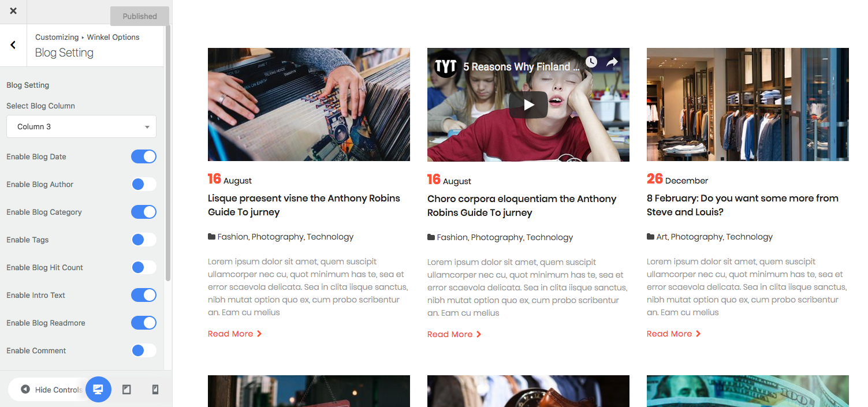
Task: Open the clothing store post thumbnail
Action: [x=748, y=104]
